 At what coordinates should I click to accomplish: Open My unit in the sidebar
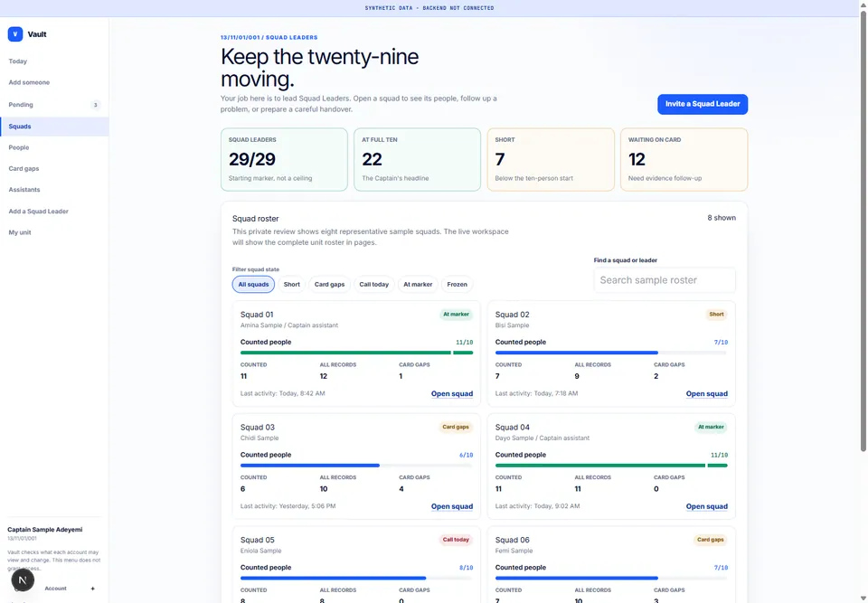click(54, 232)
